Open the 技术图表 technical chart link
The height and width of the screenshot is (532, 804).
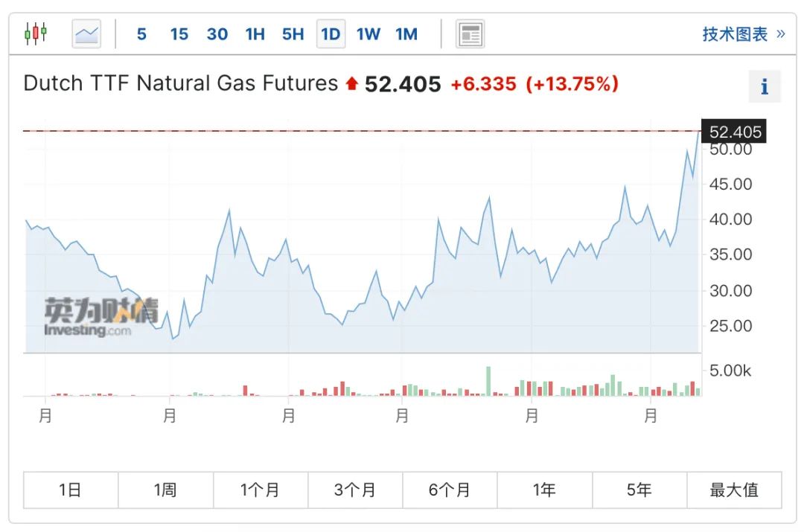pyautogui.click(x=735, y=33)
